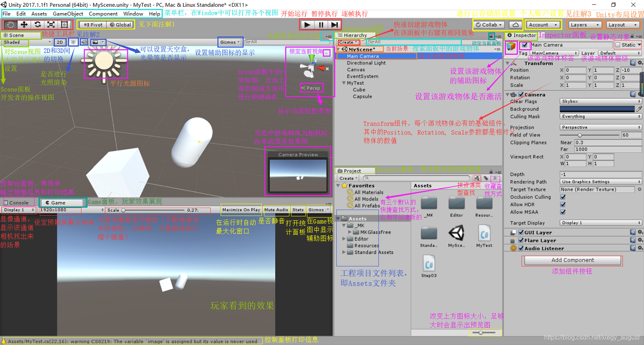644x345 pixels.
Task: Open the cloud services icon
Action: coord(515,25)
